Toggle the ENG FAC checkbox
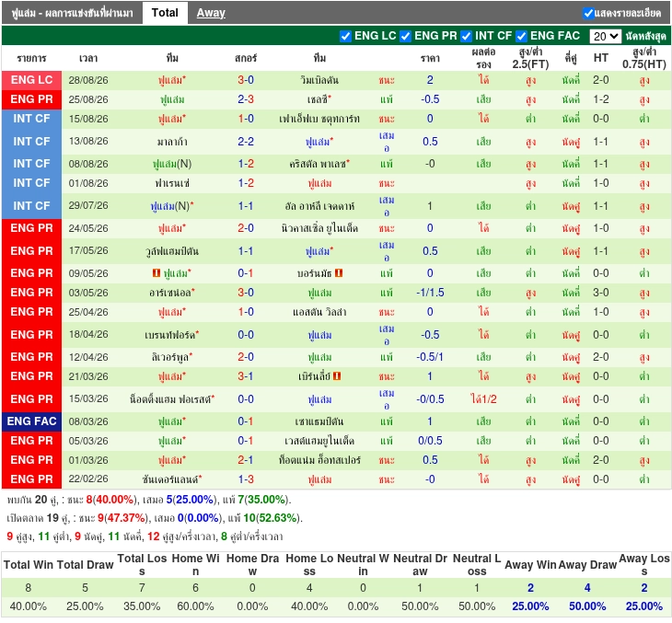Viewport: 672px width, 623px height. click(522, 36)
